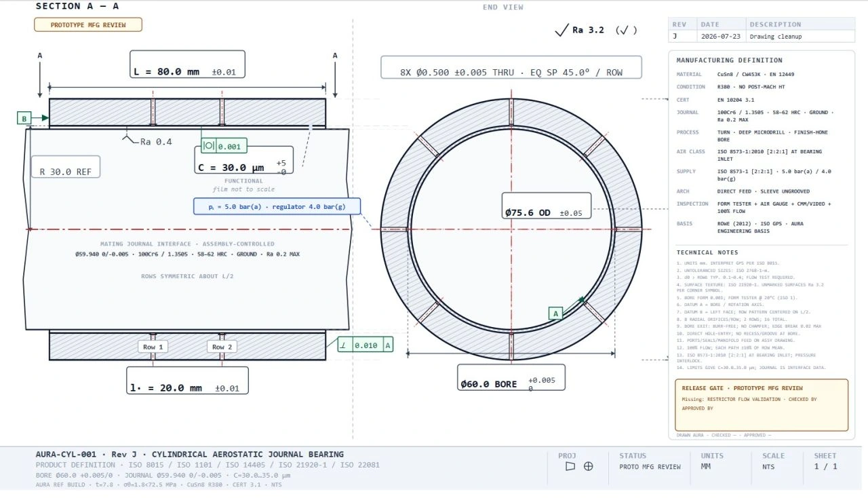Select the perpendicularity 0.010 A tolerance frame
This screenshot has height=498, width=868.
point(366,345)
